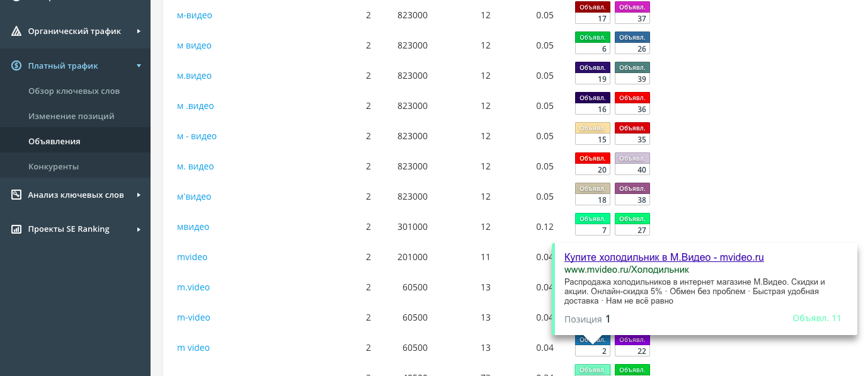Screen dimensions: 868x376
Task: Open keyword link m video
Action: coord(193,348)
